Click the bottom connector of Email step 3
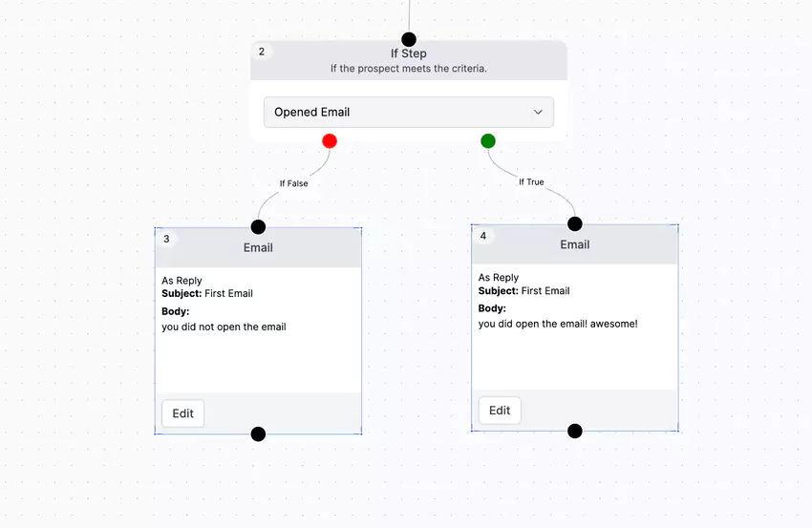Viewport: 812px width, 528px height. pos(258,433)
